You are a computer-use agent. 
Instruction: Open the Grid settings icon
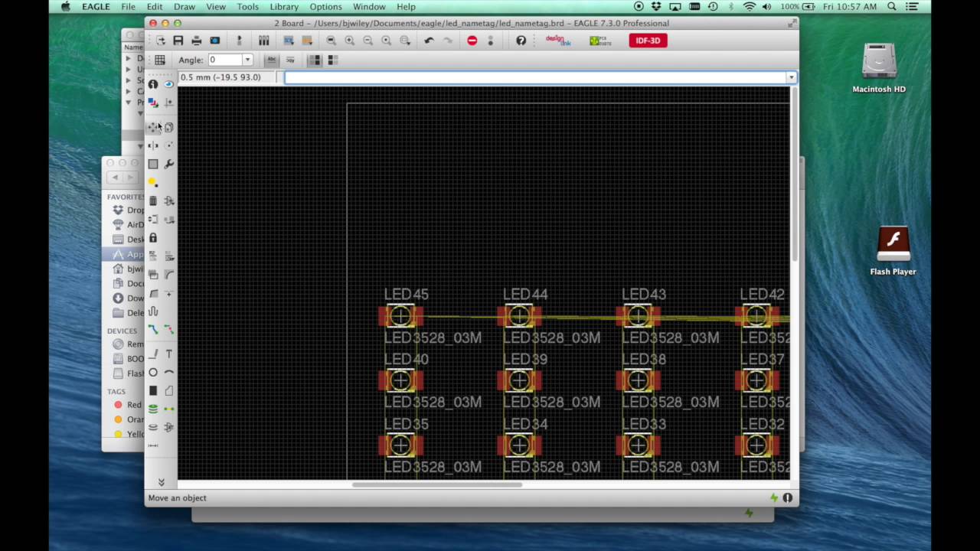pyautogui.click(x=160, y=60)
